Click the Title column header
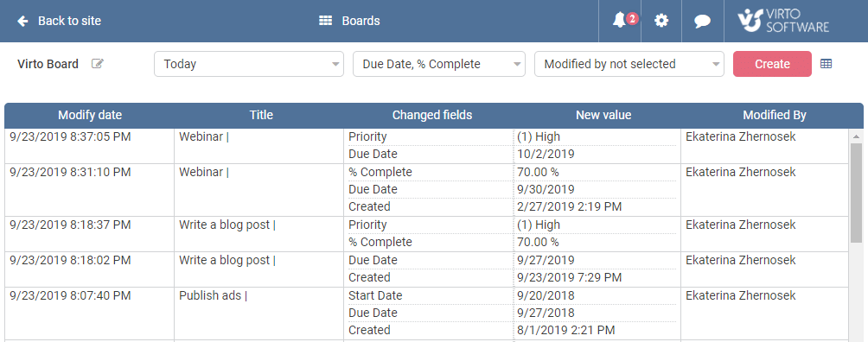Screen dimensions: 868x342 pyautogui.click(x=261, y=115)
